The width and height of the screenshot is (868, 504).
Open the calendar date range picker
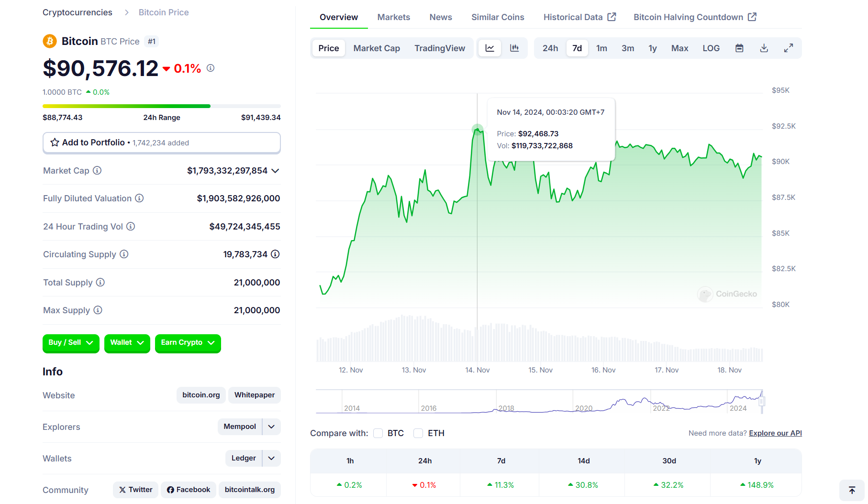[x=739, y=48]
